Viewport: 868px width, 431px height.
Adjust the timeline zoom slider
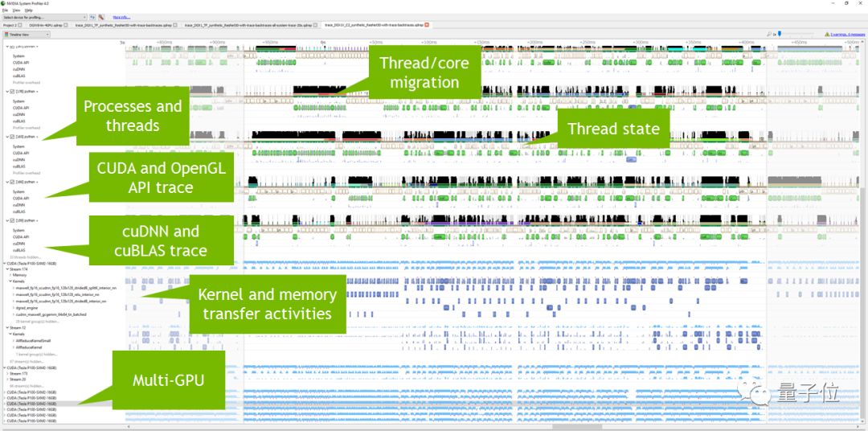tap(780, 35)
